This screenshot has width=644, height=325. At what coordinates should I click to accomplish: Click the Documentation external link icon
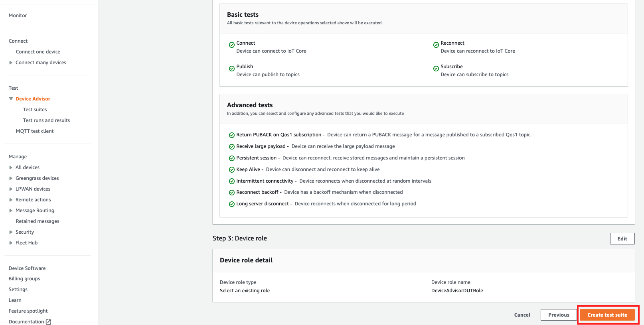[48, 322]
